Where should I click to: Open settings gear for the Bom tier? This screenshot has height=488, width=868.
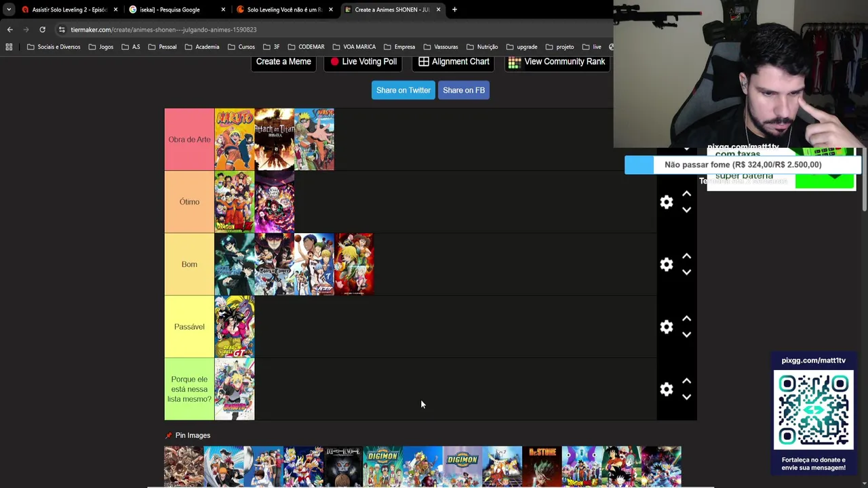pyautogui.click(x=667, y=264)
